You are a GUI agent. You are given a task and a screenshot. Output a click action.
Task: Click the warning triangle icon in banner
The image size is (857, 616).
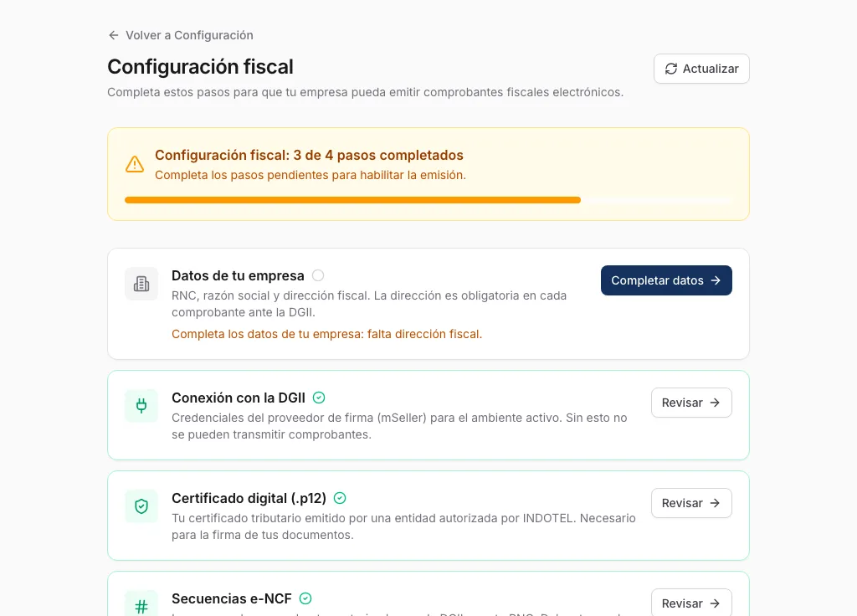(135, 165)
